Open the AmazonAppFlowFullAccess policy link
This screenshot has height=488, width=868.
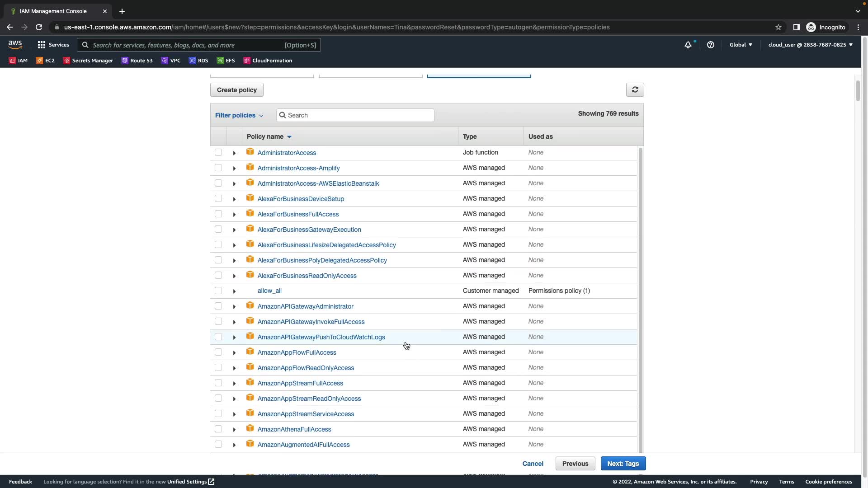(x=297, y=352)
